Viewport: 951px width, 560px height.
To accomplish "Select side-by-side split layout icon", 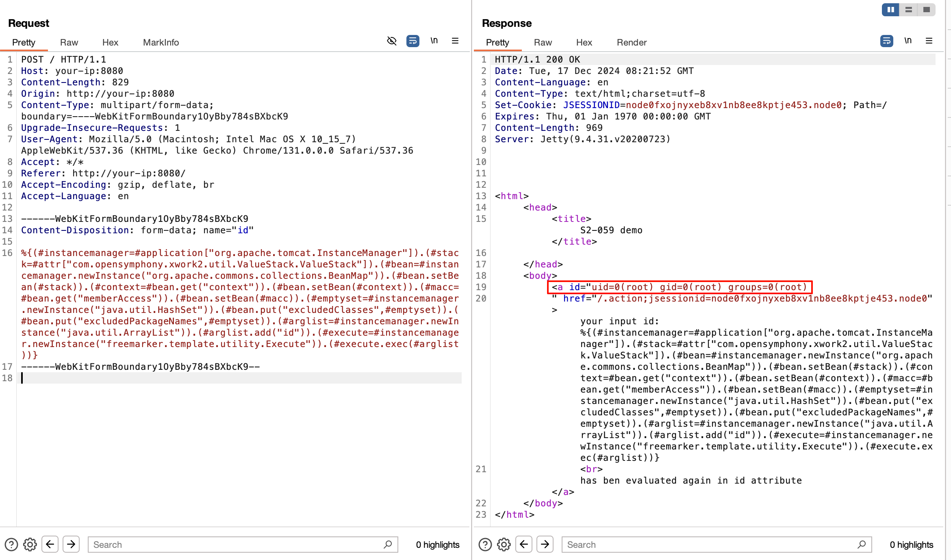I will click(891, 10).
